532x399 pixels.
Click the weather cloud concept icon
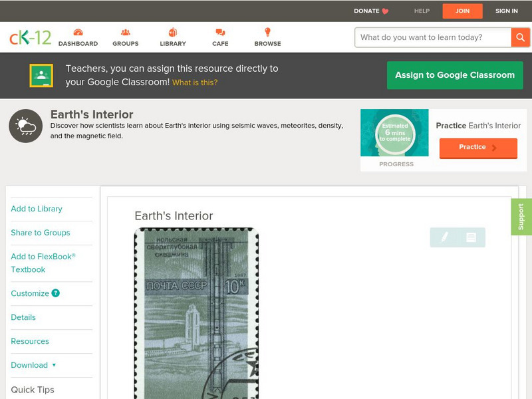click(x=26, y=126)
